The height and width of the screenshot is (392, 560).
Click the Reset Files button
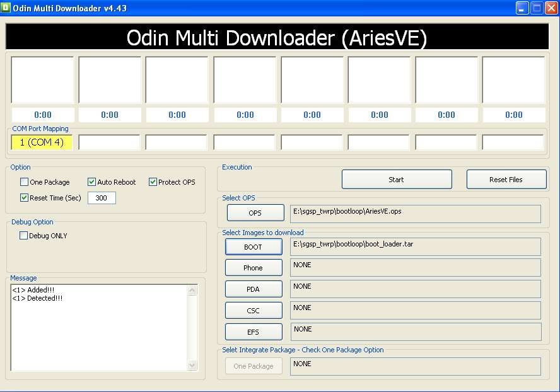coord(506,180)
